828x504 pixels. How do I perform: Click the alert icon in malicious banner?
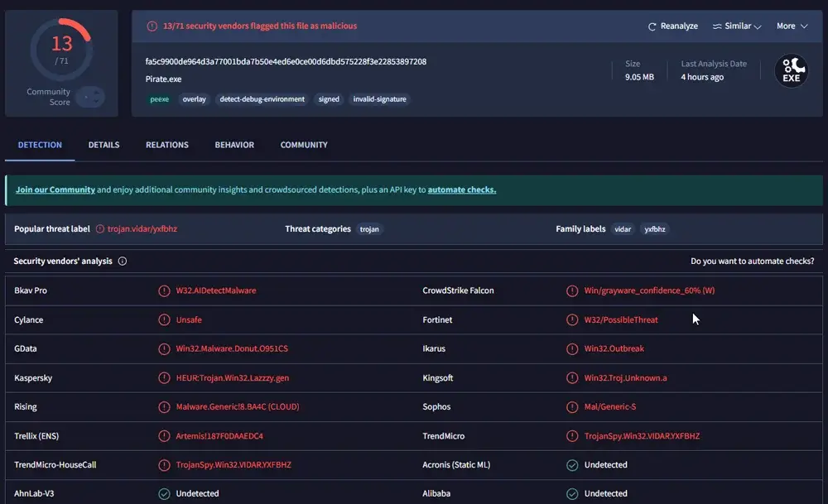[152, 26]
